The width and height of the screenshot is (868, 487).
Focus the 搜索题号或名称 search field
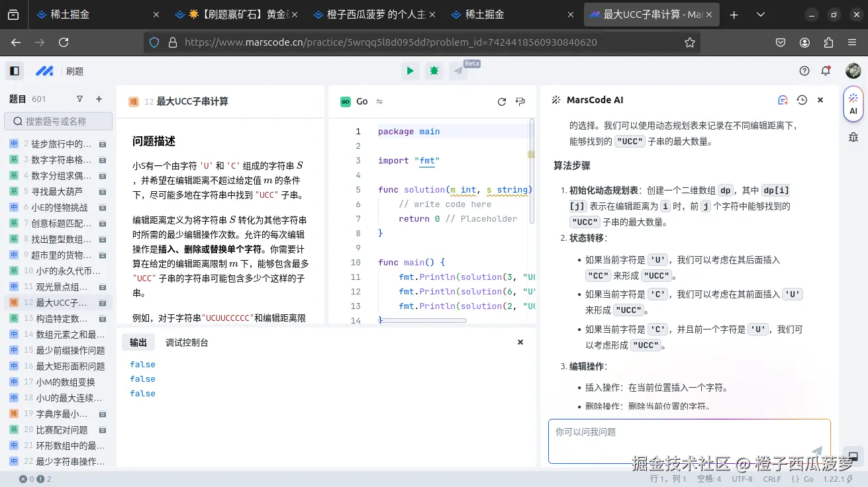[x=58, y=121]
